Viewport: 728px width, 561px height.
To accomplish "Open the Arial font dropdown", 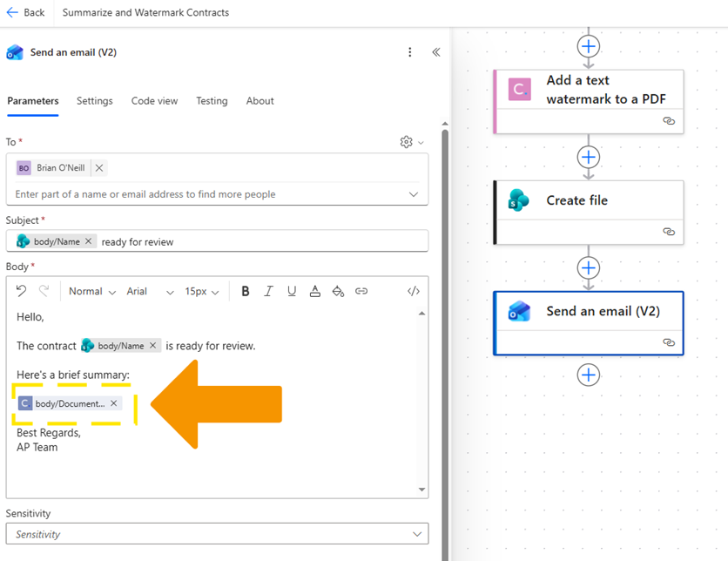I will click(x=150, y=291).
